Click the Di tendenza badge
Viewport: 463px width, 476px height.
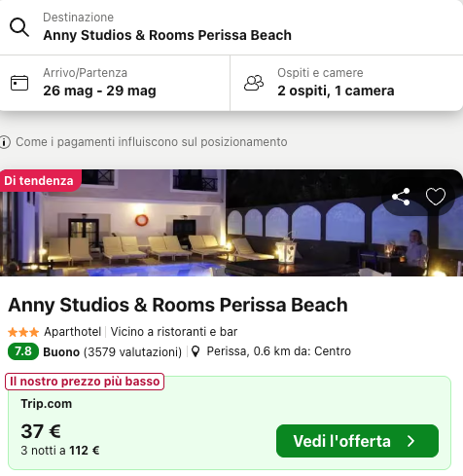point(39,180)
